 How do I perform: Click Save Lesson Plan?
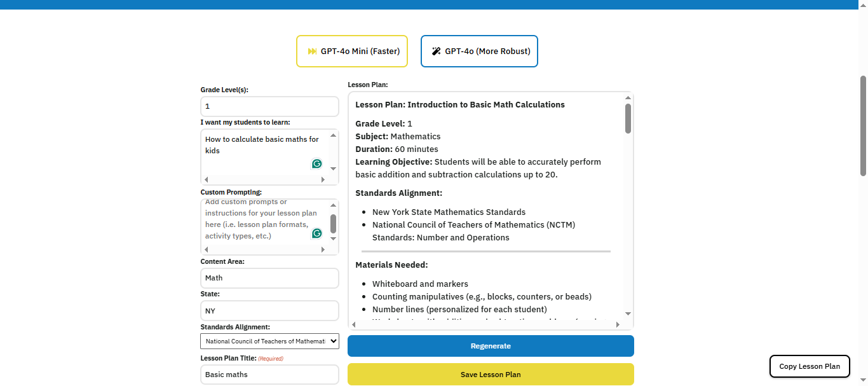(x=490, y=375)
